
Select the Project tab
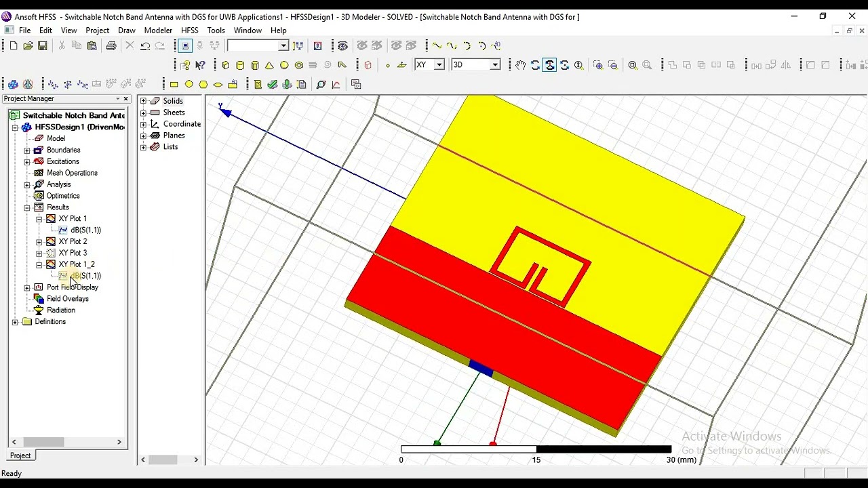click(x=20, y=455)
